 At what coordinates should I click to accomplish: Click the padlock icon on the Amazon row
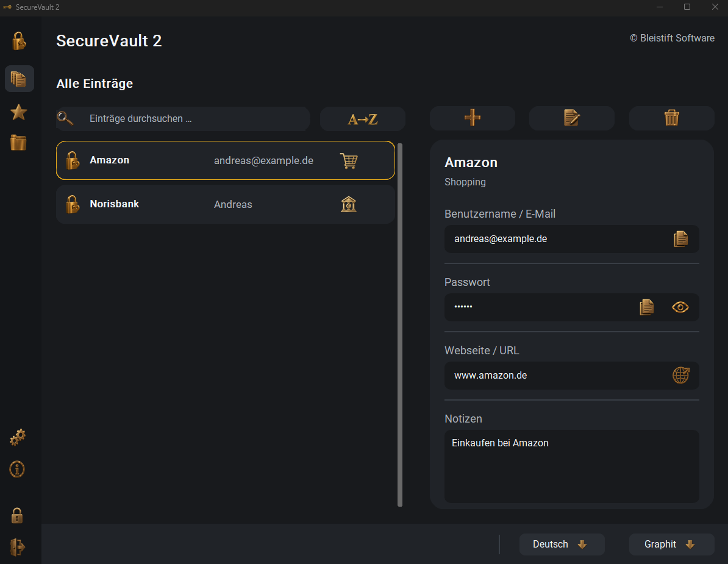(x=73, y=160)
